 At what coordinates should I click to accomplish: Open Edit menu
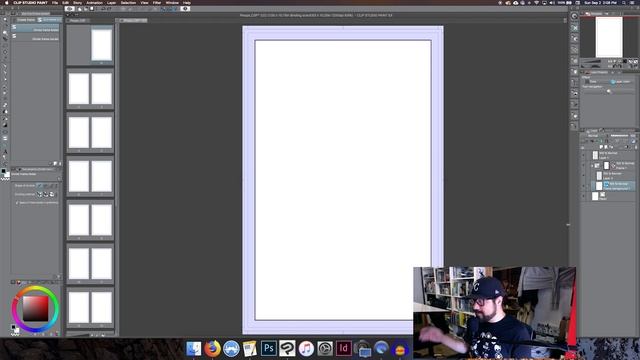(65, 2)
